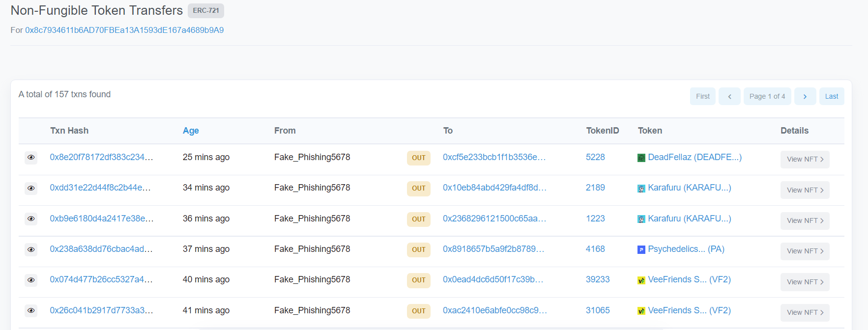The image size is (868, 330).
Task: Toggle eye preview for the 25 mins ago transaction
Action: pos(31,158)
